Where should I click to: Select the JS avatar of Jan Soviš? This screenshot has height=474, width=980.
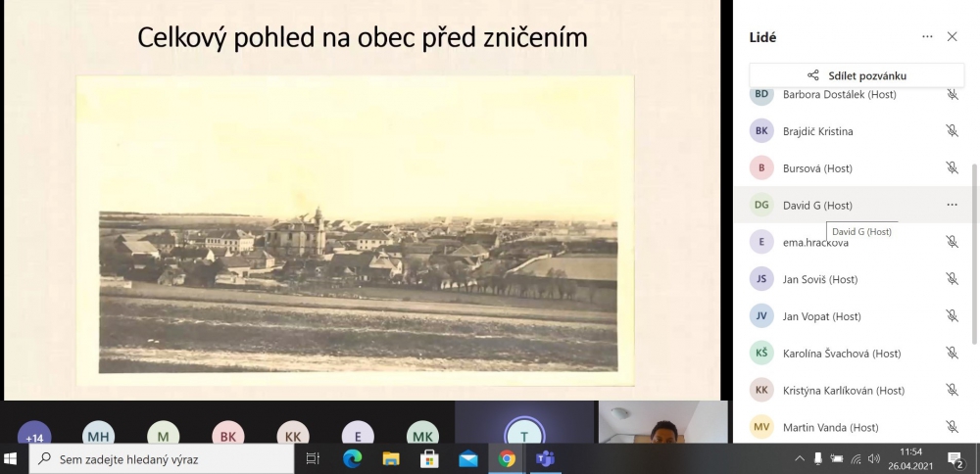(761, 279)
